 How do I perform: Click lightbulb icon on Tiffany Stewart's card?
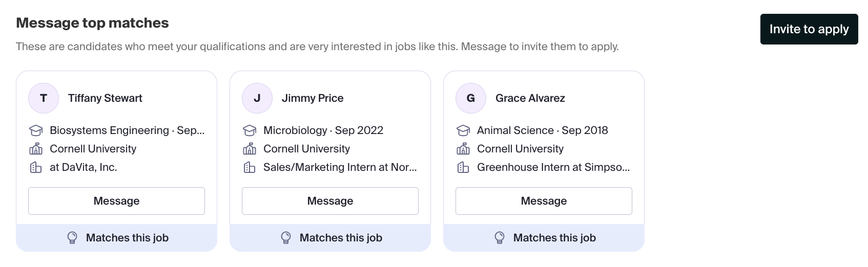[72, 238]
